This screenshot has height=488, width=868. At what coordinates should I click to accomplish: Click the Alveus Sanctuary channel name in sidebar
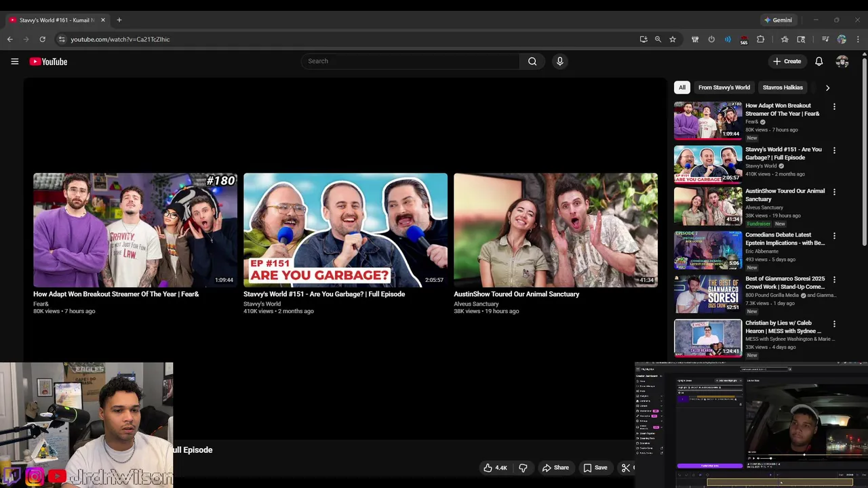[x=764, y=207]
